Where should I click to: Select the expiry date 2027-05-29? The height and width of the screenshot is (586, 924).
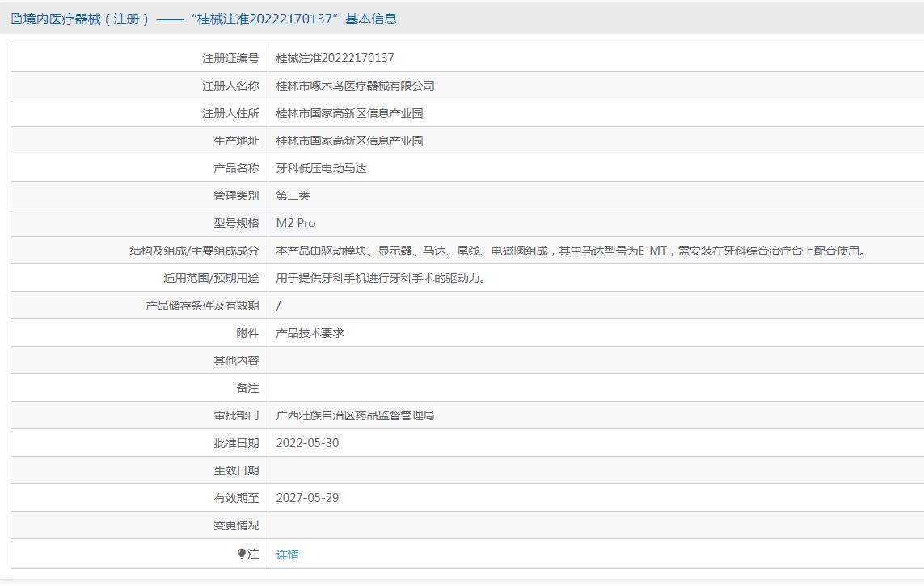(x=308, y=498)
